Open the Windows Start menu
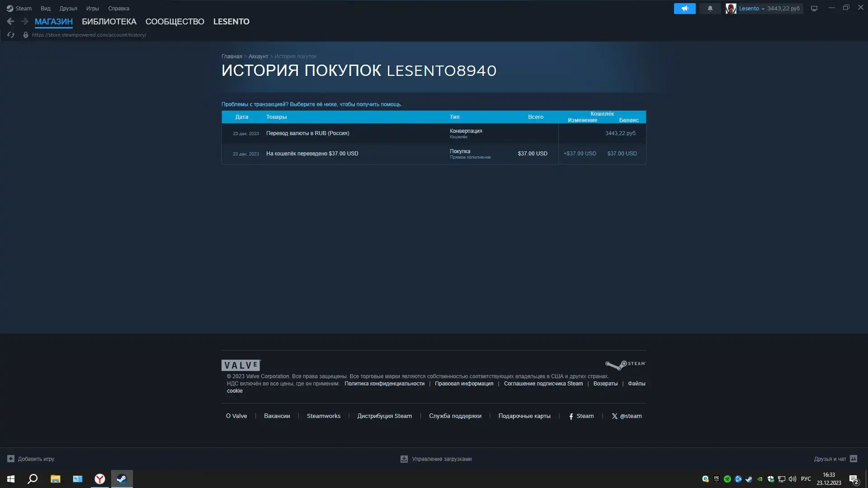 pos(11,479)
